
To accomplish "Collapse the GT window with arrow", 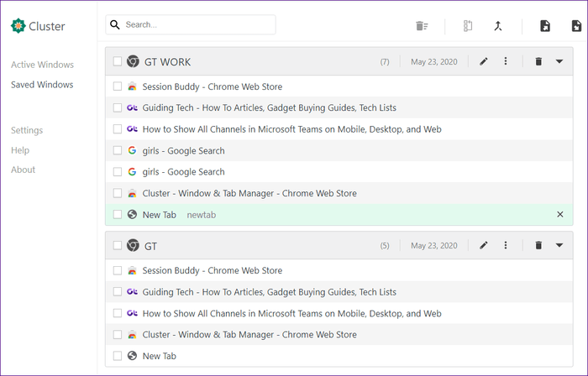I will 559,245.
